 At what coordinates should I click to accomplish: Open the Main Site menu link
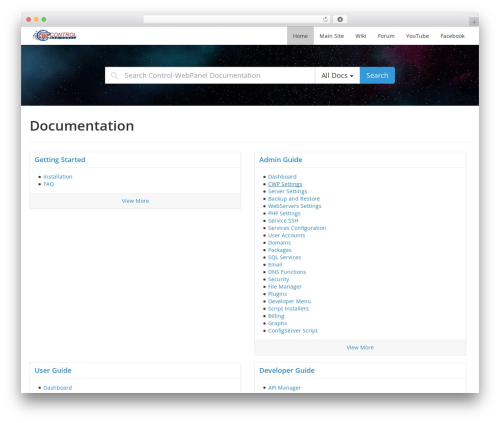(x=332, y=36)
